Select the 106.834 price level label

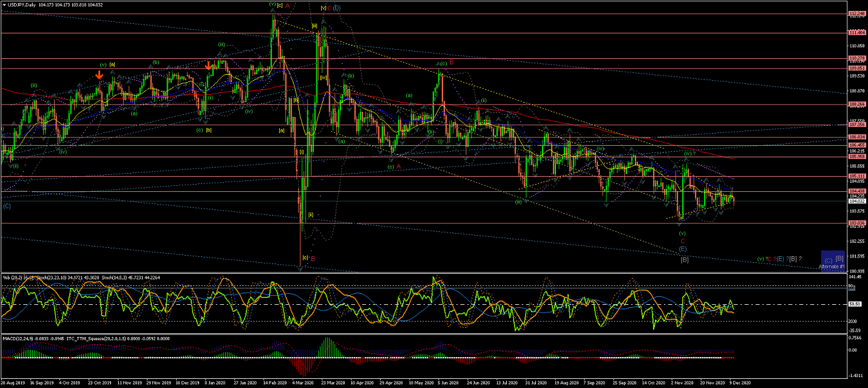coord(856,137)
